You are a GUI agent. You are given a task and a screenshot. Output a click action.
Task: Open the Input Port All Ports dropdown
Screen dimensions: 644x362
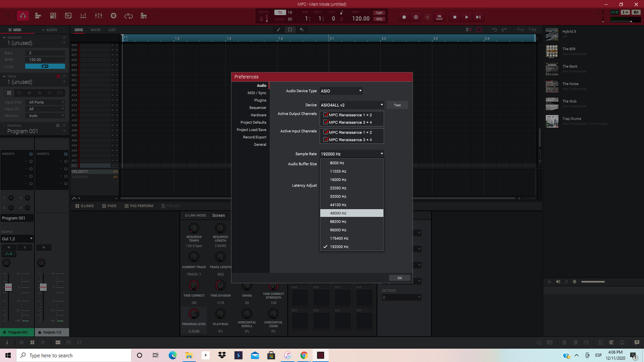pos(46,102)
